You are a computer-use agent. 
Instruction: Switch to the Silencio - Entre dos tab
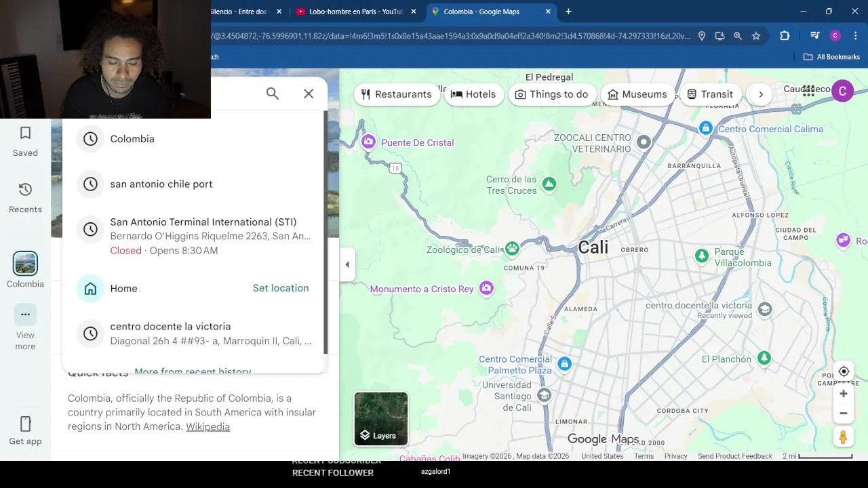point(239,12)
